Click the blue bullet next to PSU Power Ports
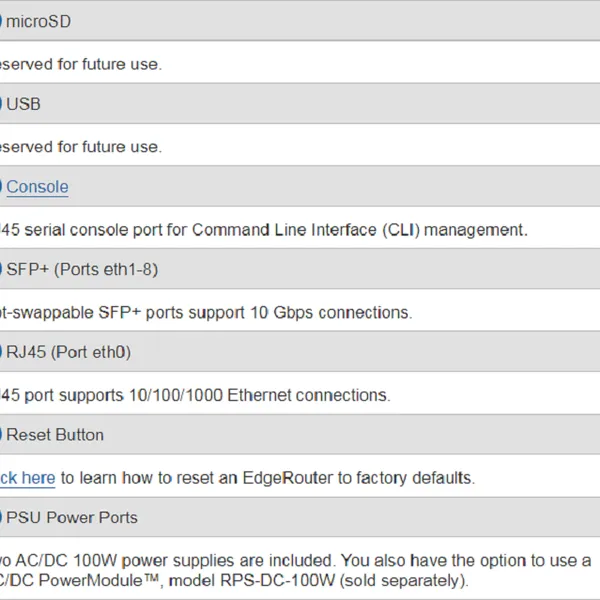The height and width of the screenshot is (600, 600). (1, 518)
